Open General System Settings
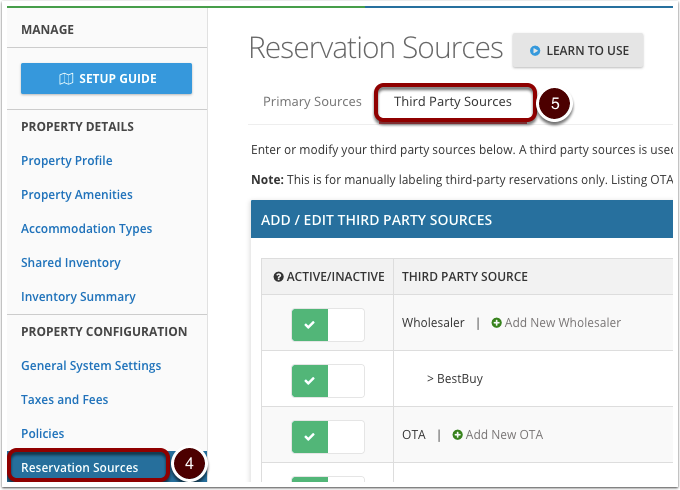Screen dimensions: 680x490 click(x=91, y=366)
